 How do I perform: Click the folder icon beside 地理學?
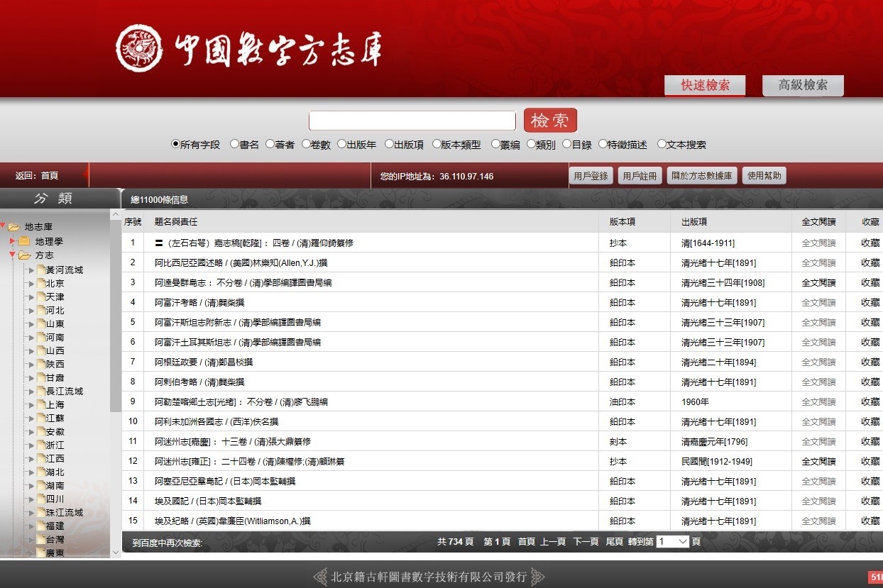24,241
